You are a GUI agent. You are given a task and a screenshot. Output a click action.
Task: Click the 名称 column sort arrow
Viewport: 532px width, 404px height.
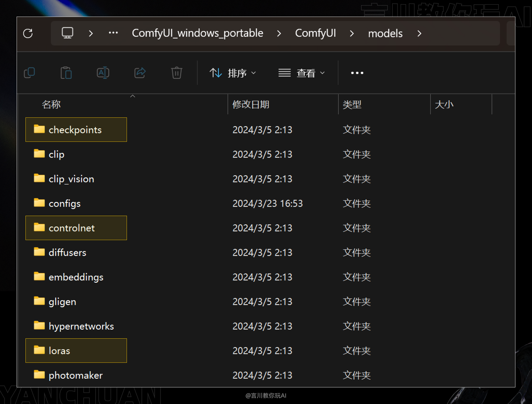pyautogui.click(x=132, y=96)
